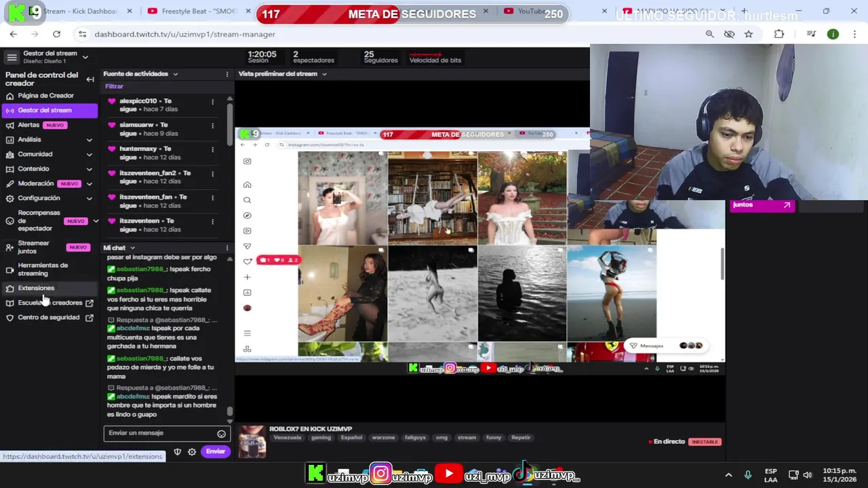The width and height of the screenshot is (868, 488).
Task: Go back in browser navigation
Action: pyautogui.click(x=14, y=34)
